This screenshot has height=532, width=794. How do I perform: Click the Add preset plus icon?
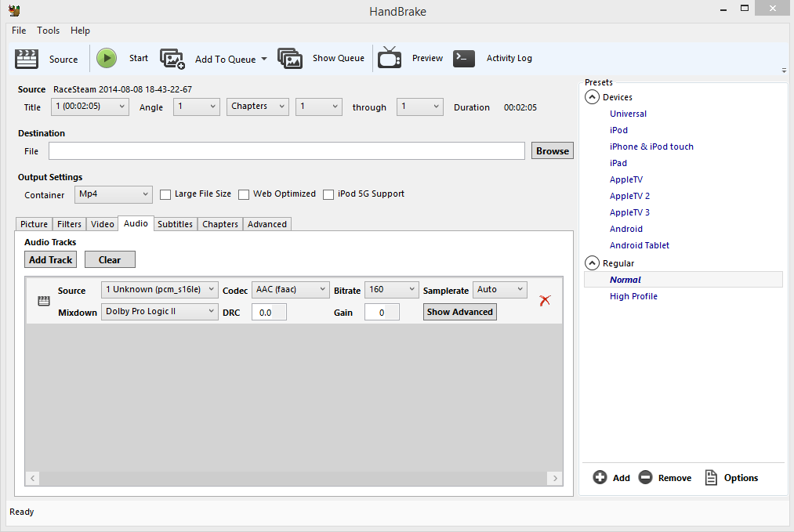(x=600, y=477)
